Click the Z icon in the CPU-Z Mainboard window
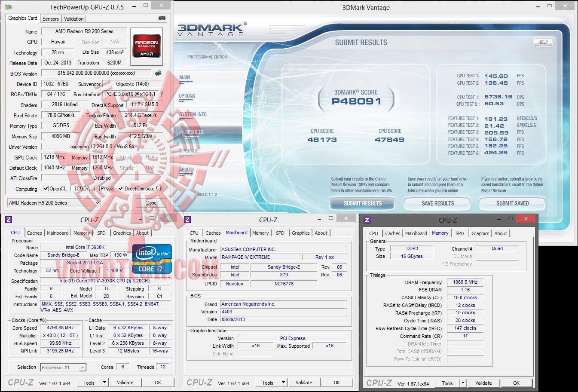Screen dimensions: 578x392 click(187, 220)
